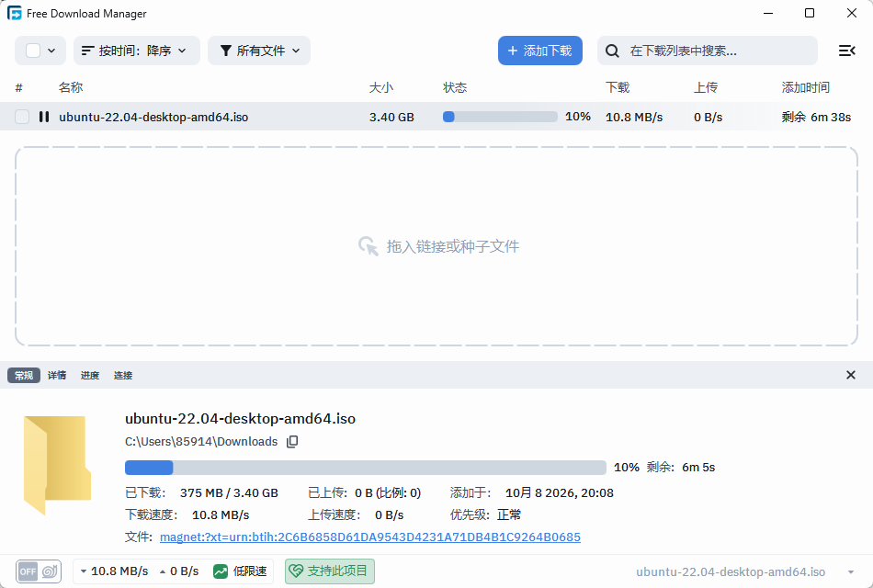Click the 支持此项目 button

(x=330, y=571)
